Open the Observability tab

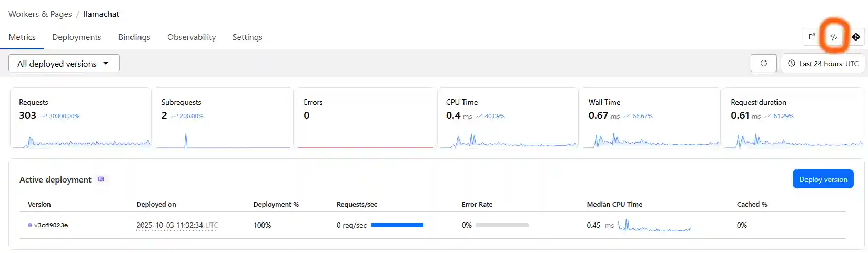click(x=191, y=37)
